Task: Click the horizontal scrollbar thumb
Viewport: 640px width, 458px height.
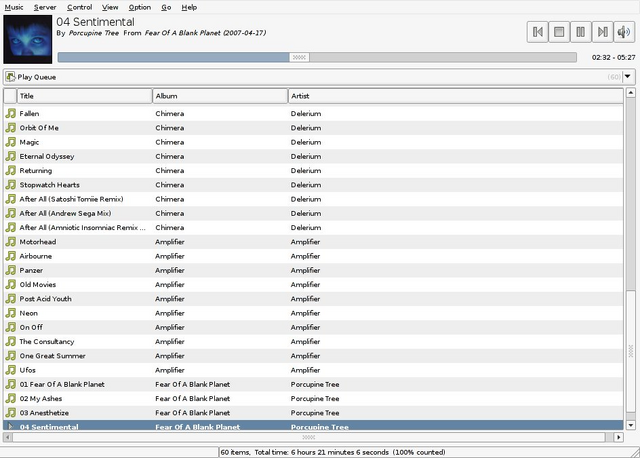Action: (x=309, y=437)
